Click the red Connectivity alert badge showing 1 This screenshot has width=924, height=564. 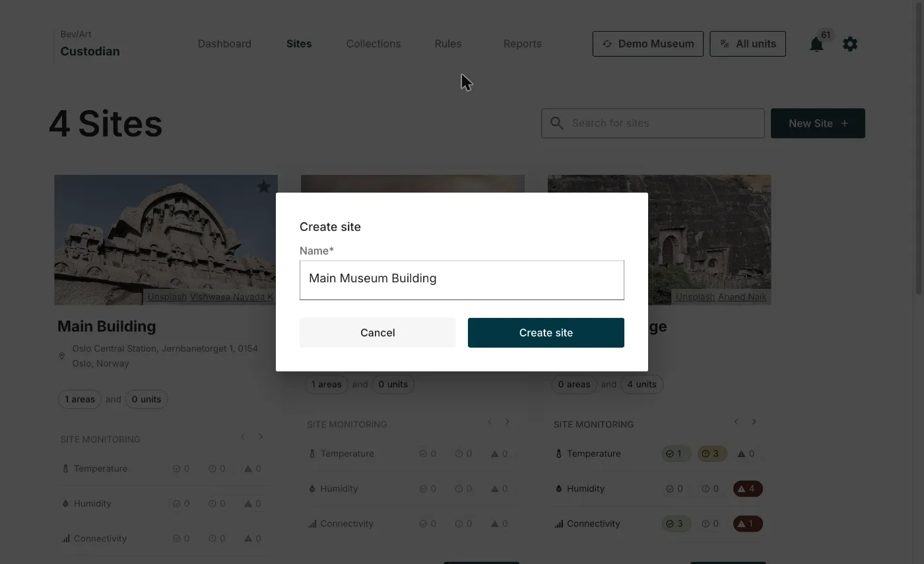tap(748, 524)
